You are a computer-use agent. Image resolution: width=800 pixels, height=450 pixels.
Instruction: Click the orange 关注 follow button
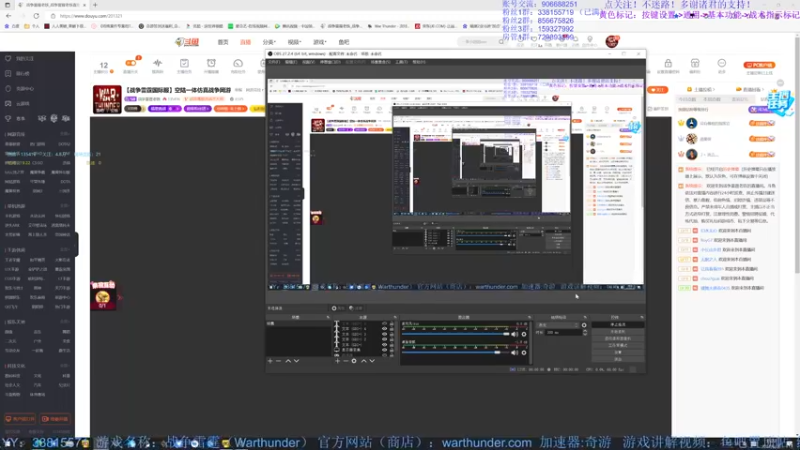(x=658, y=90)
